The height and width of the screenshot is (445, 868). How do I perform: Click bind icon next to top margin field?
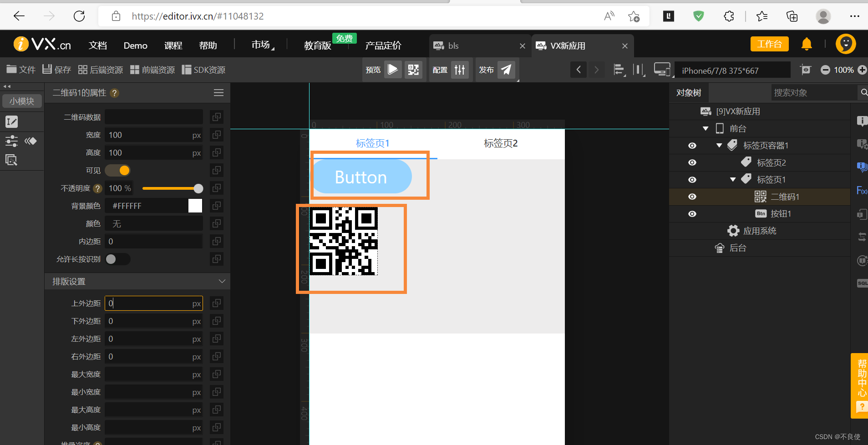[217, 303]
